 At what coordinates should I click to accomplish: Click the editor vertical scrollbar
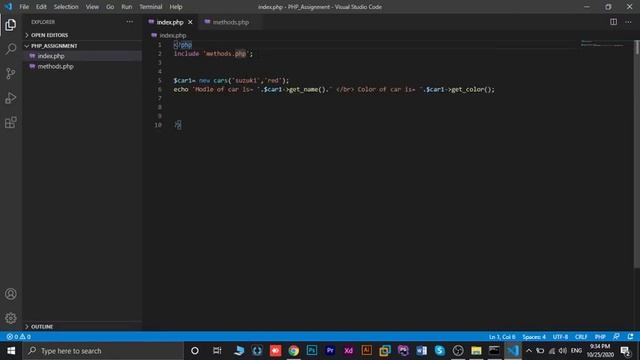click(637, 155)
